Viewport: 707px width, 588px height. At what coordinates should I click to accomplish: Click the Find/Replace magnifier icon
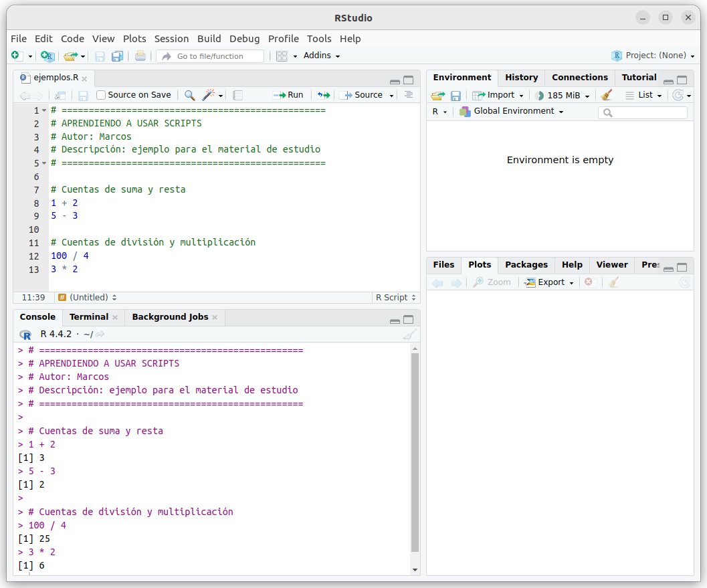[190, 95]
